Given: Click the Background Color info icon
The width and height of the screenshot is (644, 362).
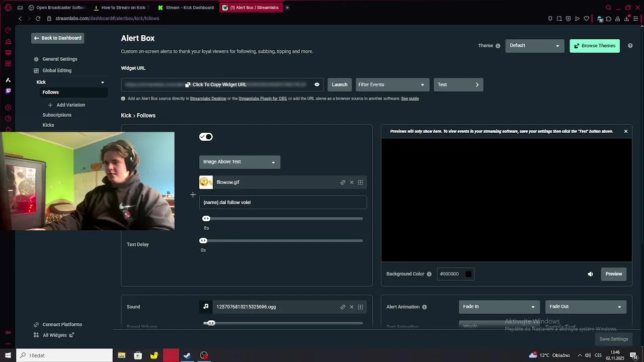Looking at the screenshot, I should coord(429,274).
